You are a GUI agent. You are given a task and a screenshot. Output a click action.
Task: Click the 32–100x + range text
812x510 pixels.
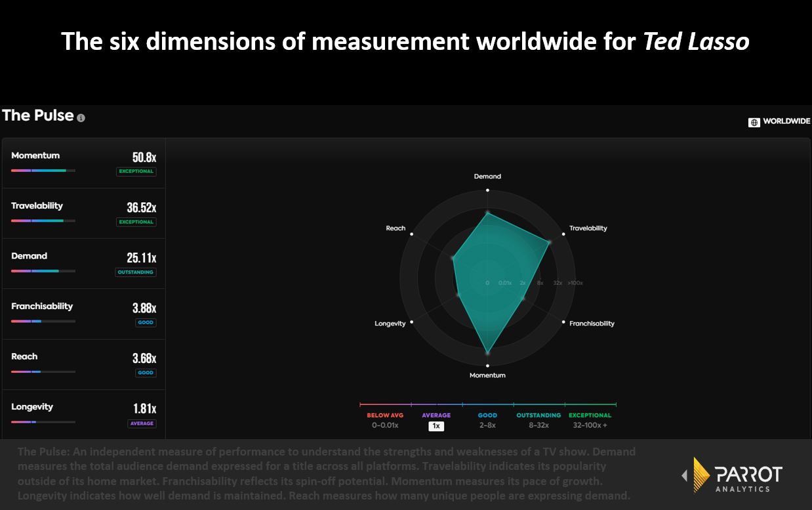[x=590, y=425]
